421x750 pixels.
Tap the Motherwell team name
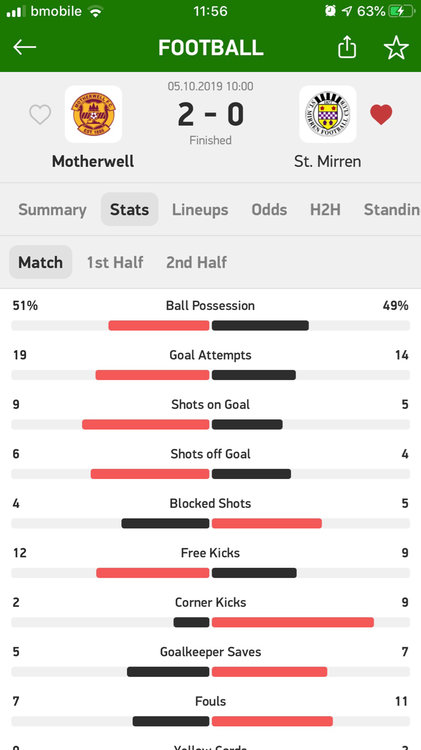[93, 161]
